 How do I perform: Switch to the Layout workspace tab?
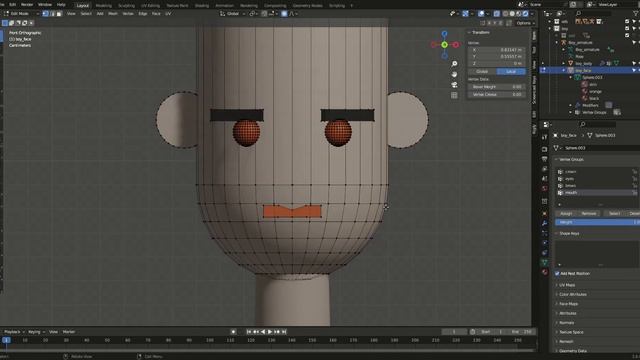pyautogui.click(x=82, y=5)
